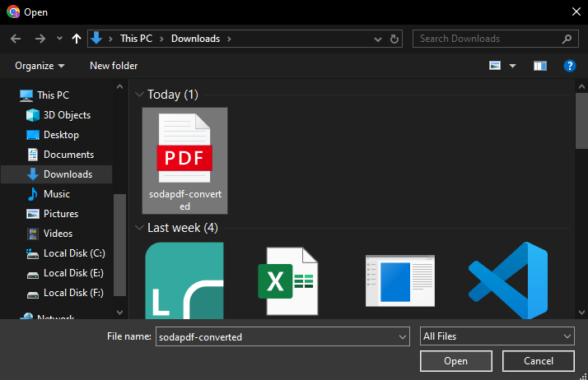
Task: Select Downloads in the address path
Action: tap(196, 39)
